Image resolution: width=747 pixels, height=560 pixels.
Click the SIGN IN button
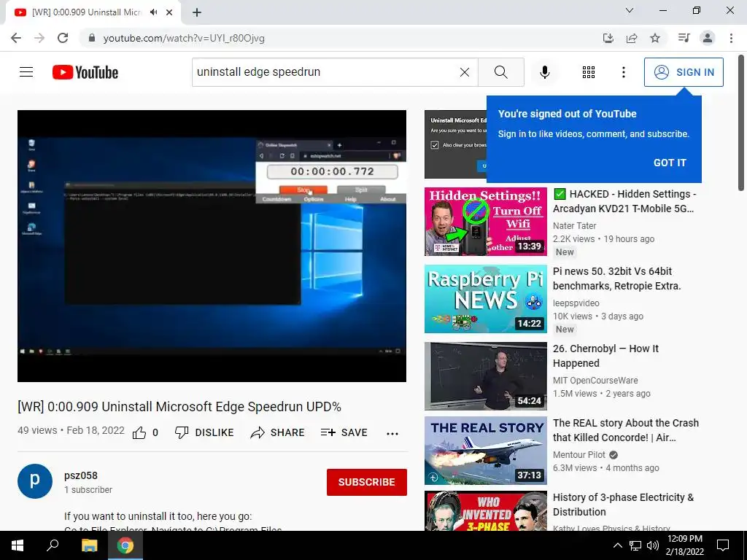point(684,72)
